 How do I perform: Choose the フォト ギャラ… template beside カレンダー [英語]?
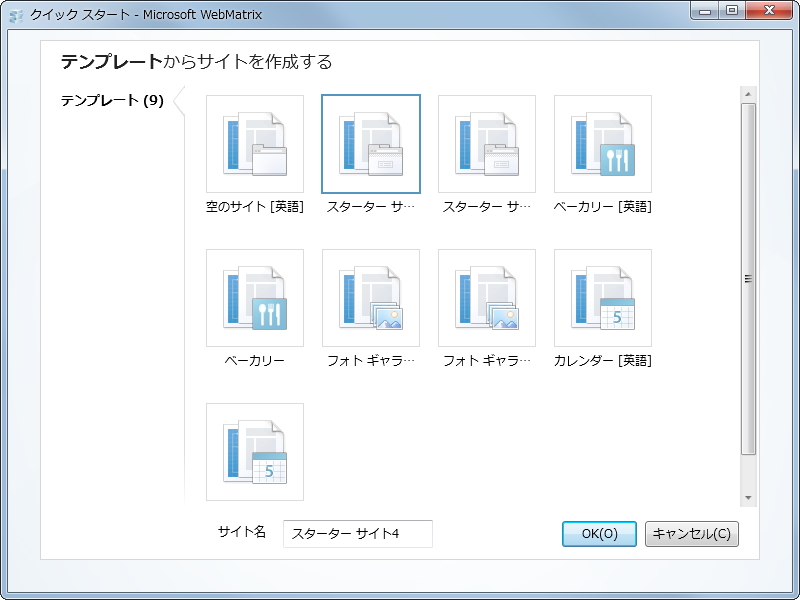[487, 298]
